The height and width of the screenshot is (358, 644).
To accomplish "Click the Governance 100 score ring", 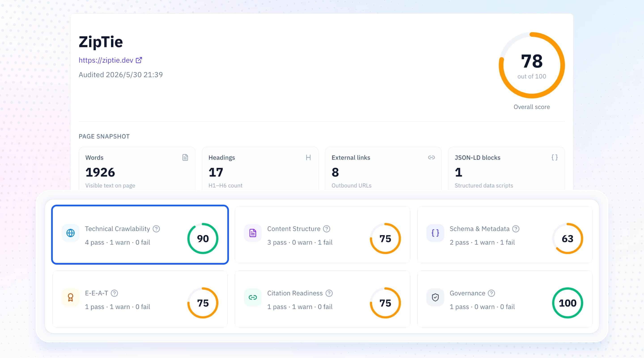I will click(568, 303).
